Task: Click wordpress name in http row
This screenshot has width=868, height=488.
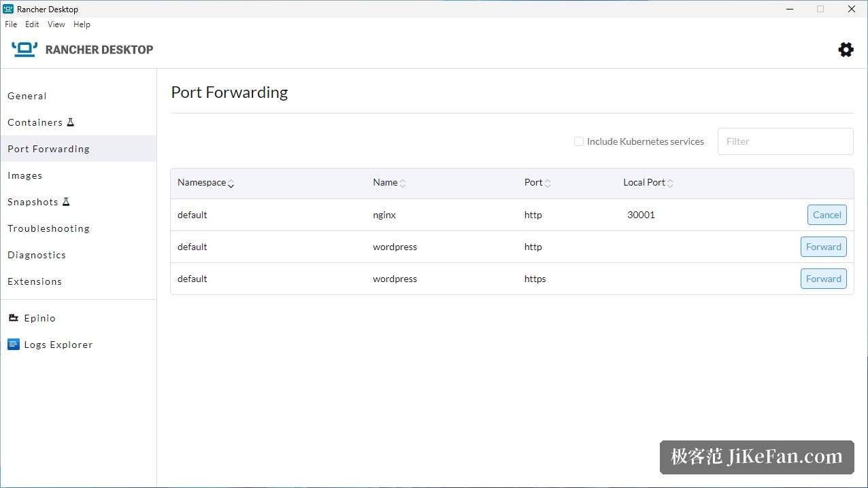Action: pyautogui.click(x=395, y=247)
